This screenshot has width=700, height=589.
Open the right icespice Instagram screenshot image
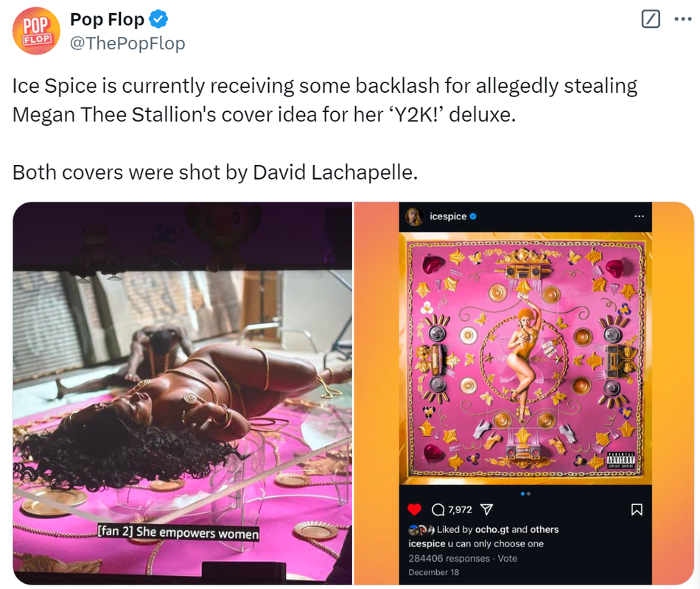coord(524,393)
